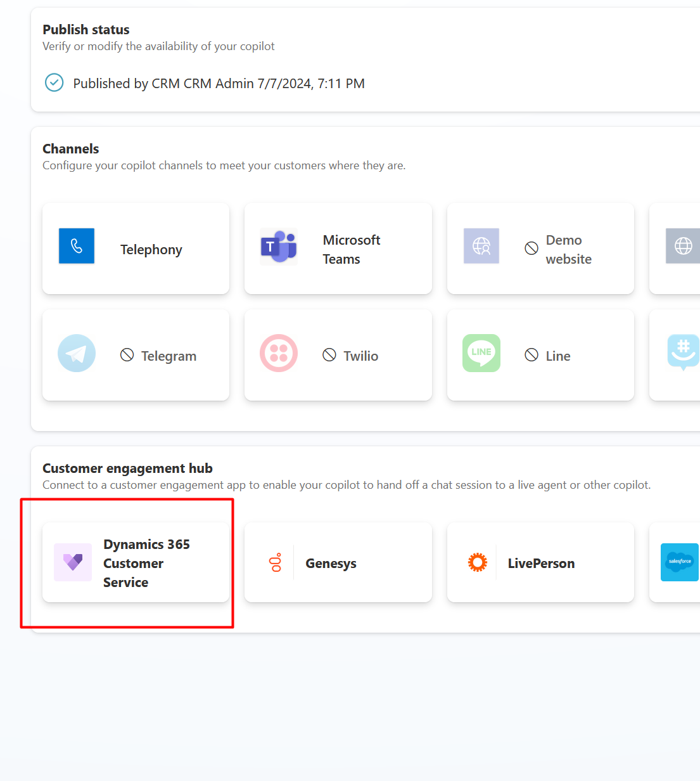Click the custom website globe icon
The height and width of the screenshot is (781, 700).
pyautogui.click(x=683, y=246)
